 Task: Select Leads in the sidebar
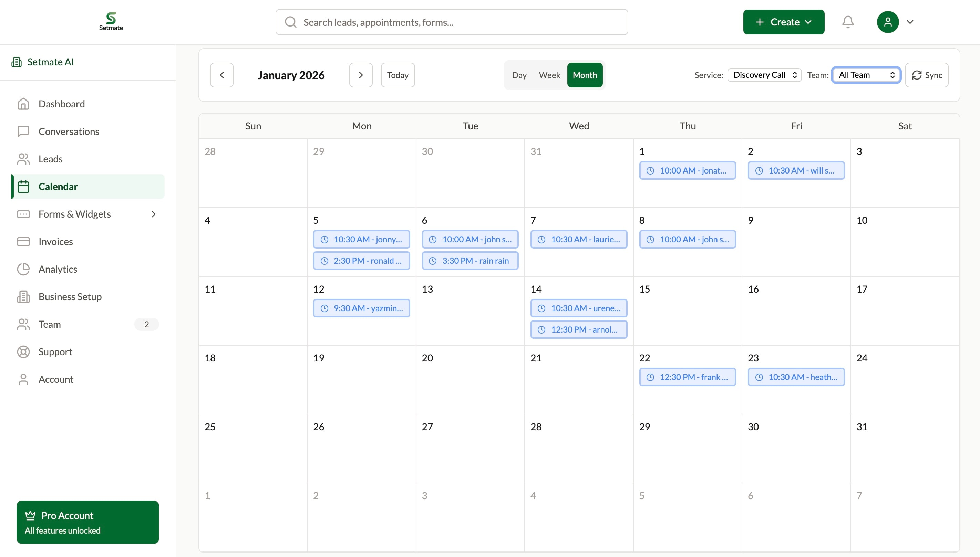(51, 159)
